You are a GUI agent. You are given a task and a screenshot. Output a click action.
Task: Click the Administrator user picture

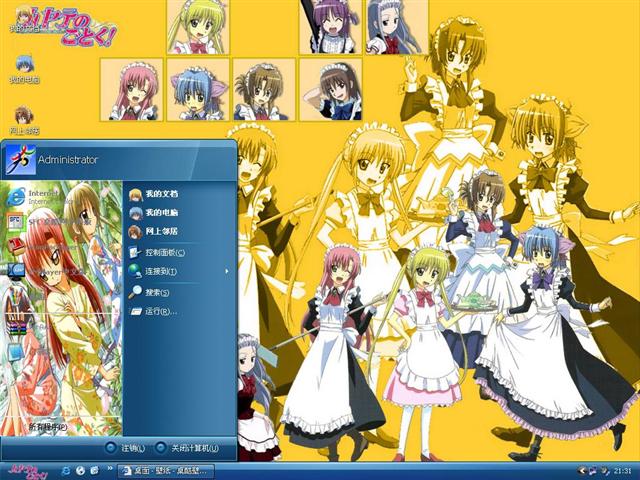(x=21, y=159)
